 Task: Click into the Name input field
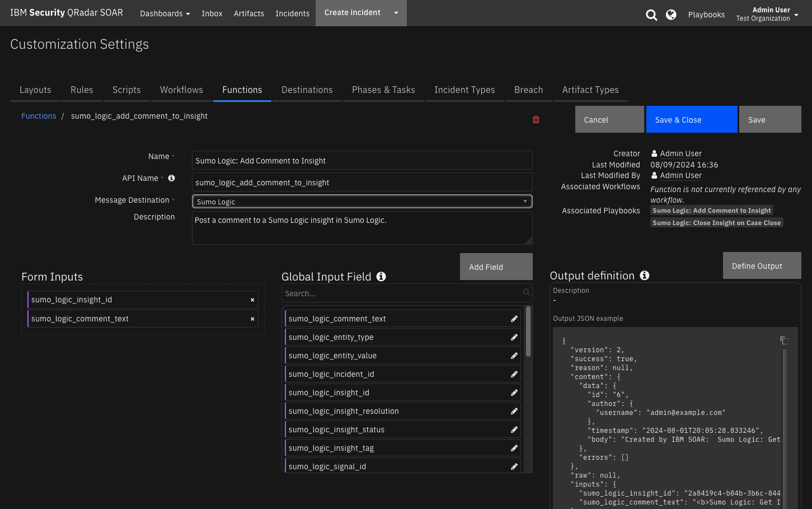(362, 160)
